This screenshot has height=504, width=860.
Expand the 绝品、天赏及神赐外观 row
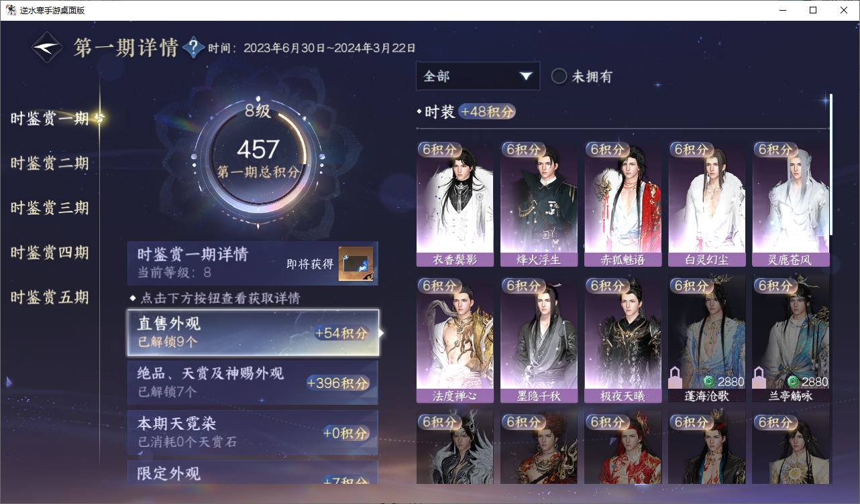coord(253,383)
